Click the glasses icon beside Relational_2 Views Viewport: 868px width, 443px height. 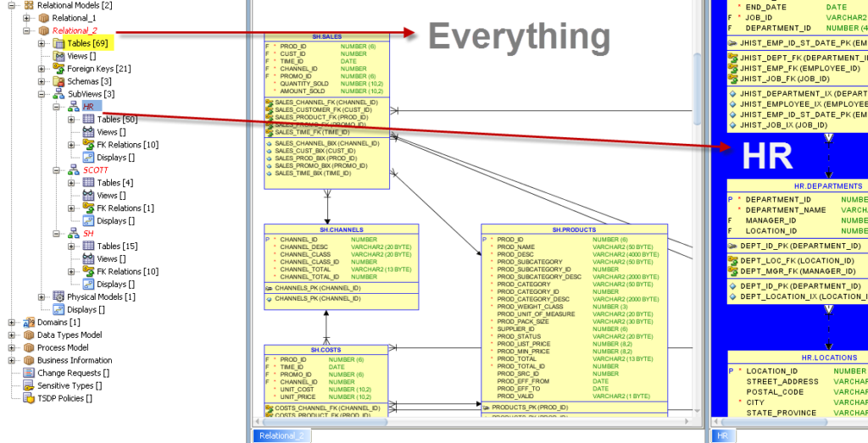pyautogui.click(x=58, y=56)
